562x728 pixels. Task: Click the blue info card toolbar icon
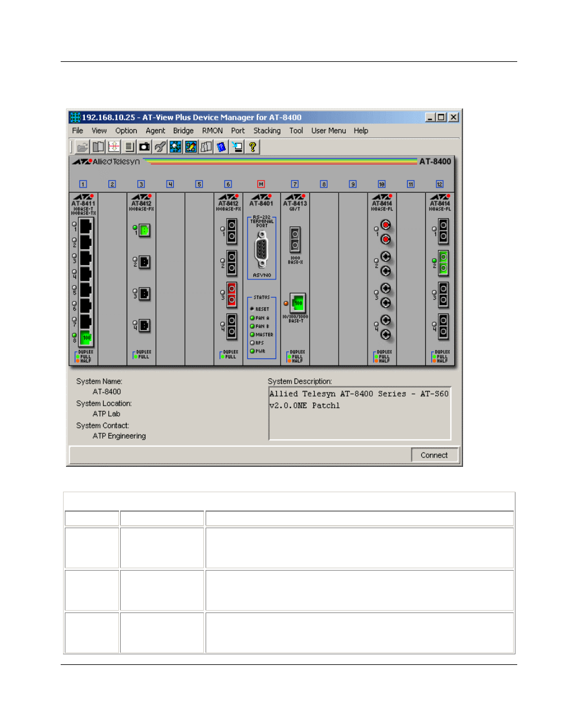221,147
